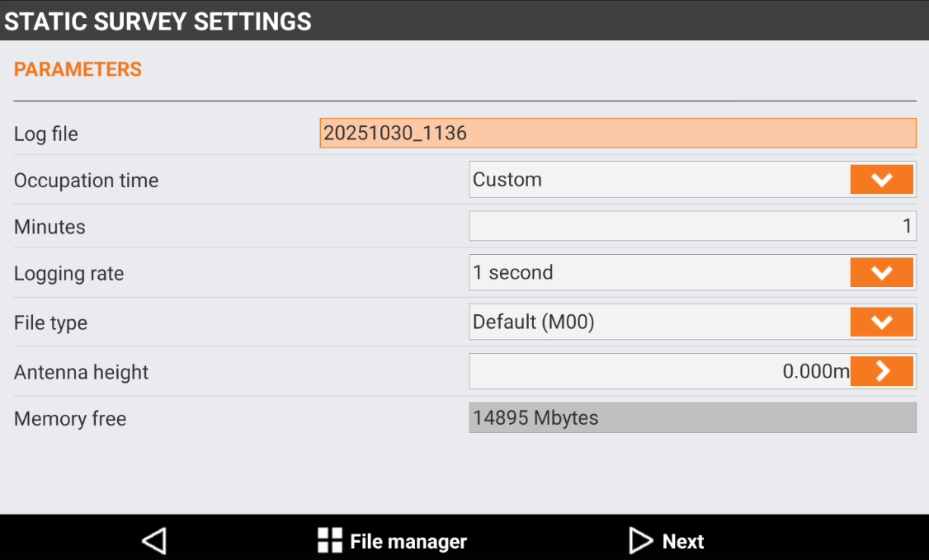Click the Antenna height value field
929x560 pixels.
[x=660, y=371]
